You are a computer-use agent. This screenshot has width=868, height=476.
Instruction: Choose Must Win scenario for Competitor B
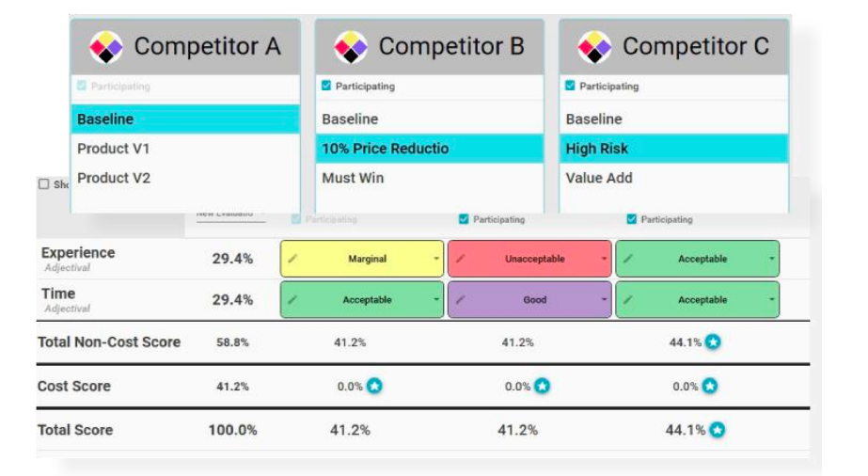pyautogui.click(x=353, y=178)
